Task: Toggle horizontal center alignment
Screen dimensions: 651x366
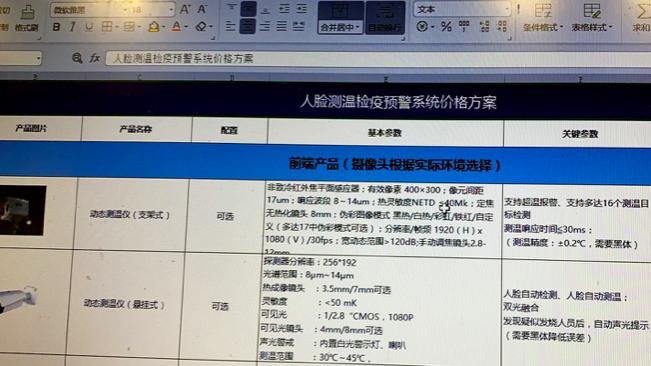Action: pos(248,27)
